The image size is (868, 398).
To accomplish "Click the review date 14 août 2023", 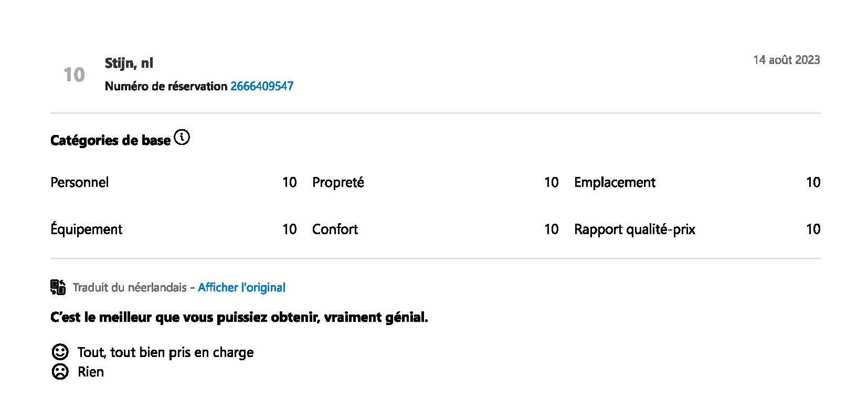I will (786, 60).
